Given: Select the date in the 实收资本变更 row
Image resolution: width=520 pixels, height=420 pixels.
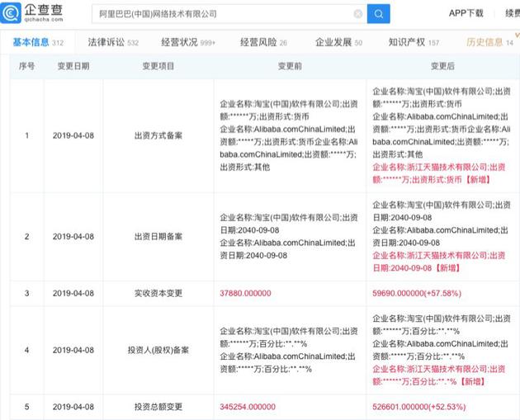Looking at the screenshot, I should point(73,293).
